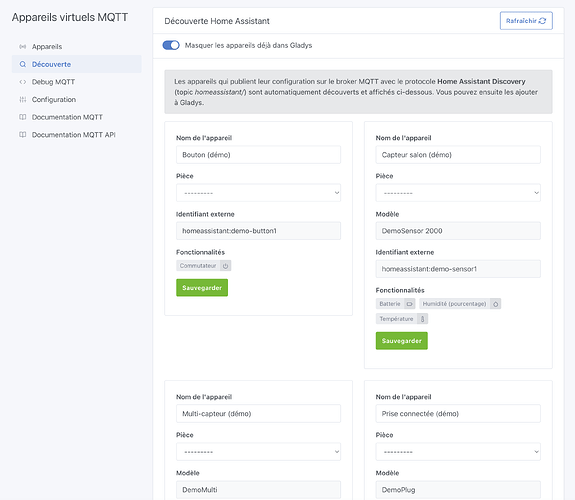The height and width of the screenshot is (500, 575).
Task: Open the Pièce dropdown for Prise connectée (démo)
Action: (x=458, y=452)
